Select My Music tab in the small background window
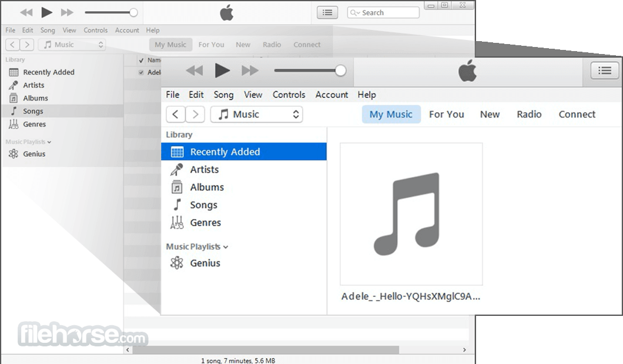 point(170,45)
